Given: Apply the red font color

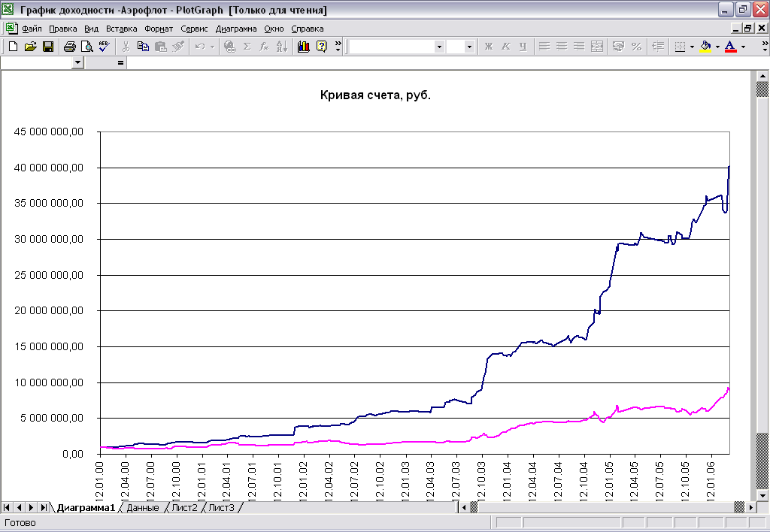Looking at the screenshot, I should pyautogui.click(x=731, y=47).
